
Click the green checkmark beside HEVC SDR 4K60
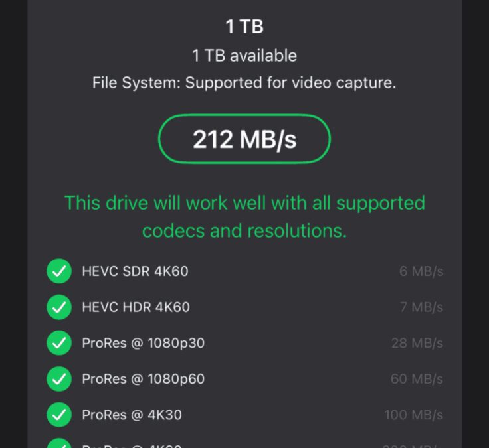coord(59,271)
